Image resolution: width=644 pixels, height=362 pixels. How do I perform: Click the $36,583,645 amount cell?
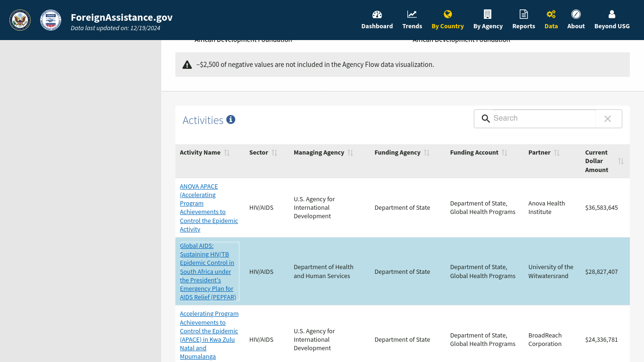(601, 208)
